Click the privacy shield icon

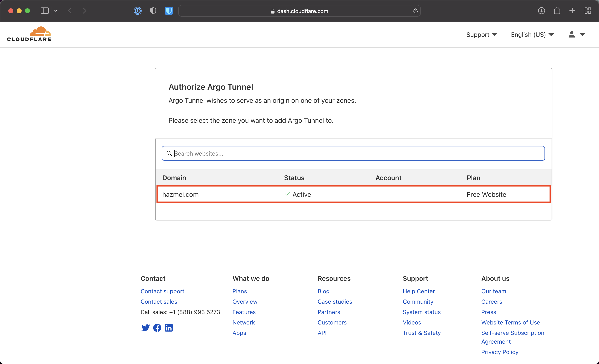(x=153, y=11)
